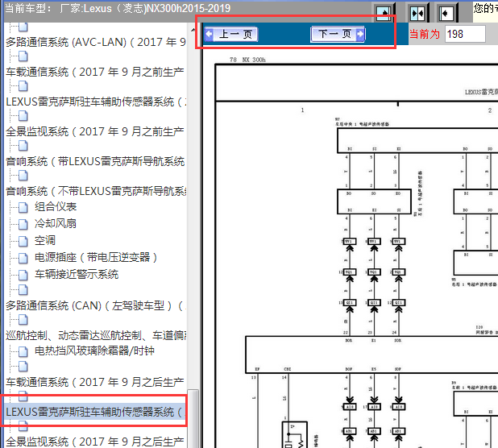Open the 冷却风扇 diagram
This screenshot has width=498, height=448.
pyautogui.click(x=56, y=224)
